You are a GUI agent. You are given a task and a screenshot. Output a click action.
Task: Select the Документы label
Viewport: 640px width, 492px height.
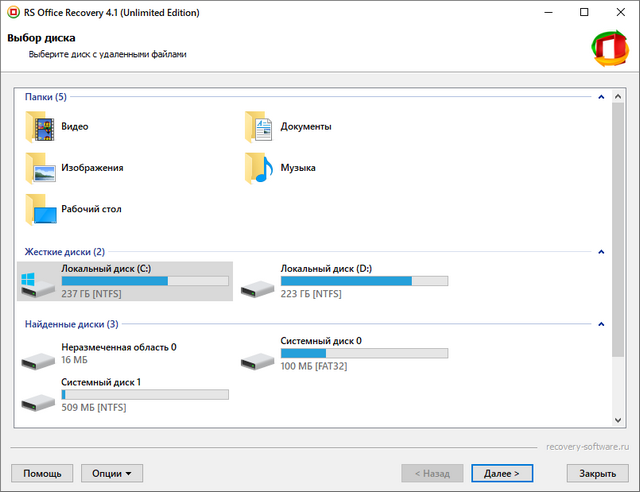pyautogui.click(x=306, y=127)
